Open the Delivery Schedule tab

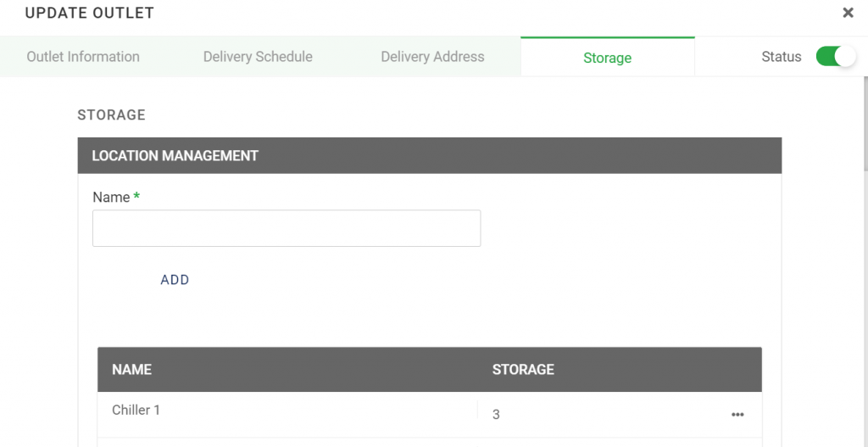coord(258,57)
